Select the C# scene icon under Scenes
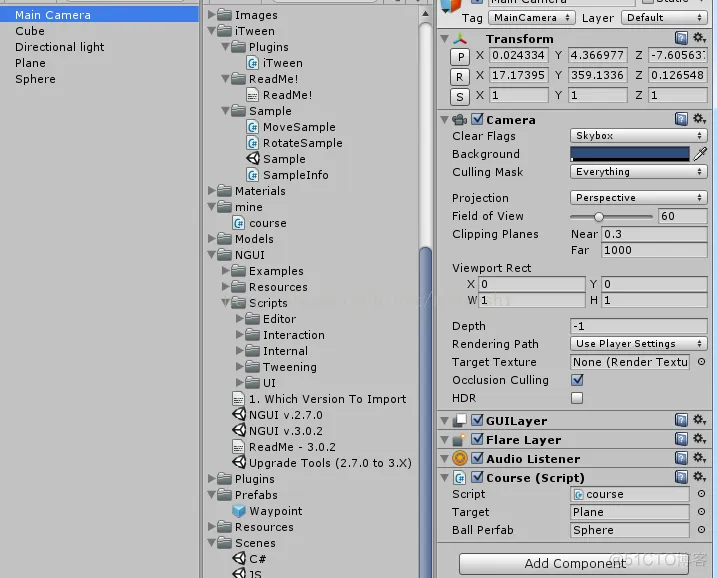The height and width of the screenshot is (578, 717). 239,558
